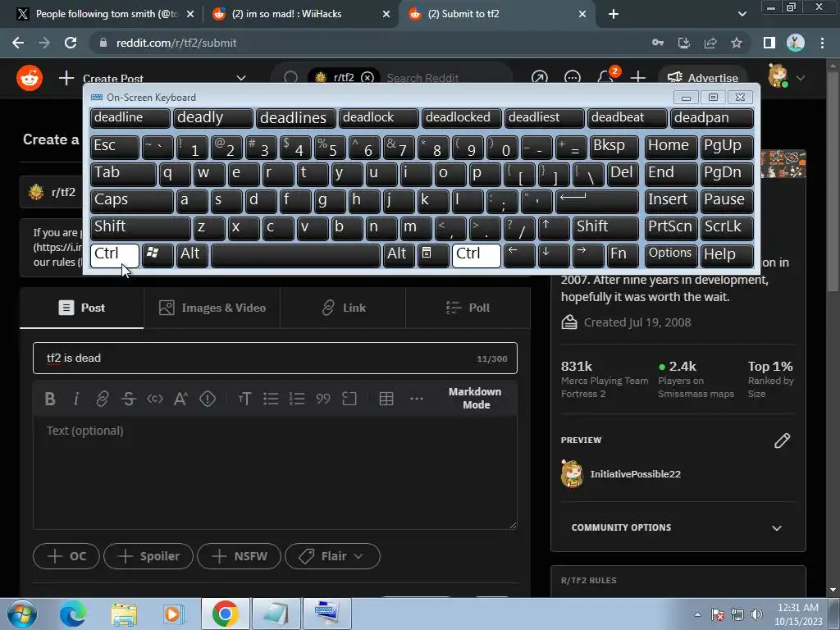Choose the 'deadlock' word suggestion
This screenshot has height=630, width=840.
tap(378, 118)
